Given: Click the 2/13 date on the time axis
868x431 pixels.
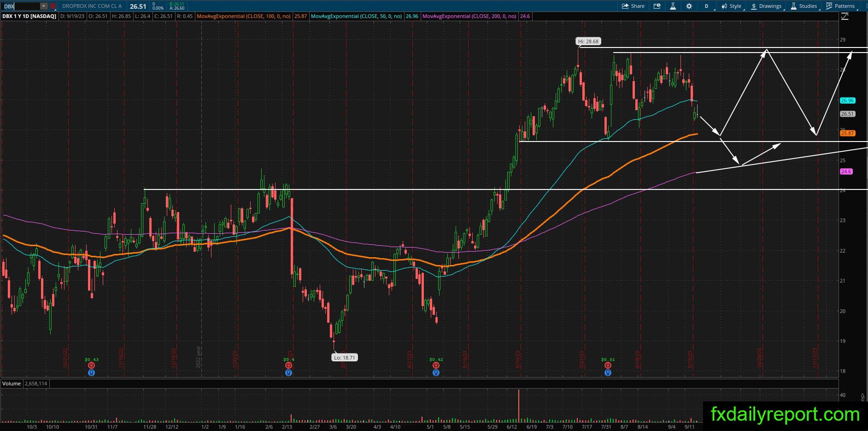Looking at the screenshot, I should point(287,427).
